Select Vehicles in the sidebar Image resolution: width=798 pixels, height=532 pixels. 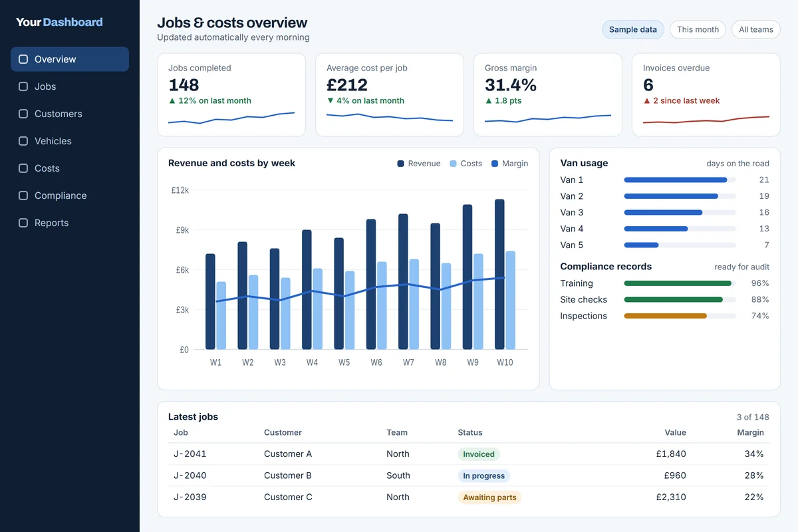pyautogui.click(x=70, y=141)
